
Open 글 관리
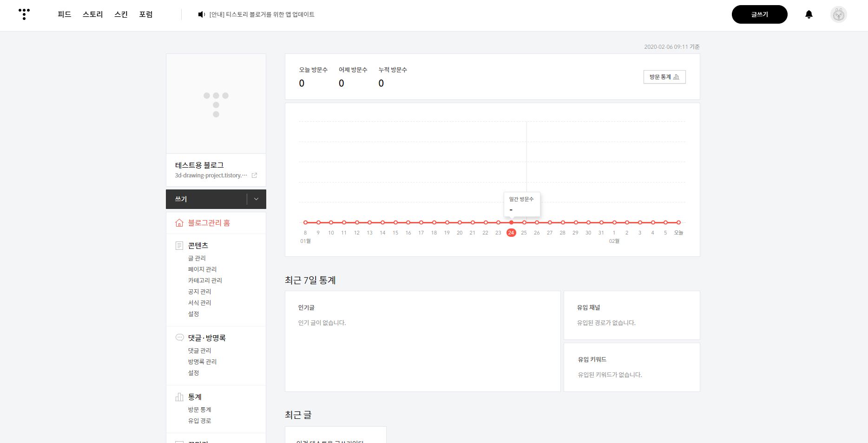click(197, 258)
